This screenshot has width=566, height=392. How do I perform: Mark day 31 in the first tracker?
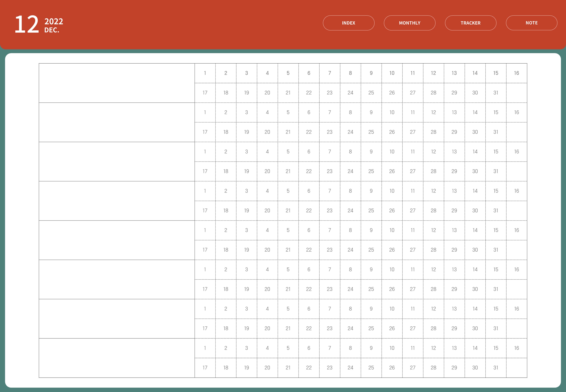click(496, 93)
